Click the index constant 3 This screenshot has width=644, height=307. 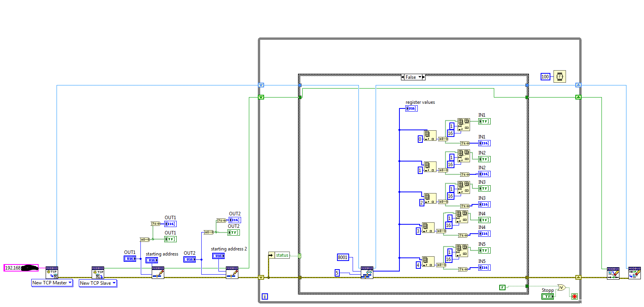[x=418, y=231]
